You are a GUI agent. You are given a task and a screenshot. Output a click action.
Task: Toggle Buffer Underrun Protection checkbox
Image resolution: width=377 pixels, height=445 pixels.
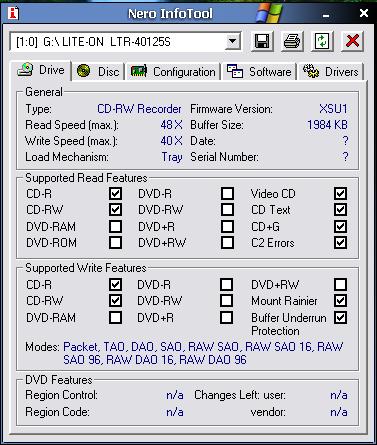[340, 317]
